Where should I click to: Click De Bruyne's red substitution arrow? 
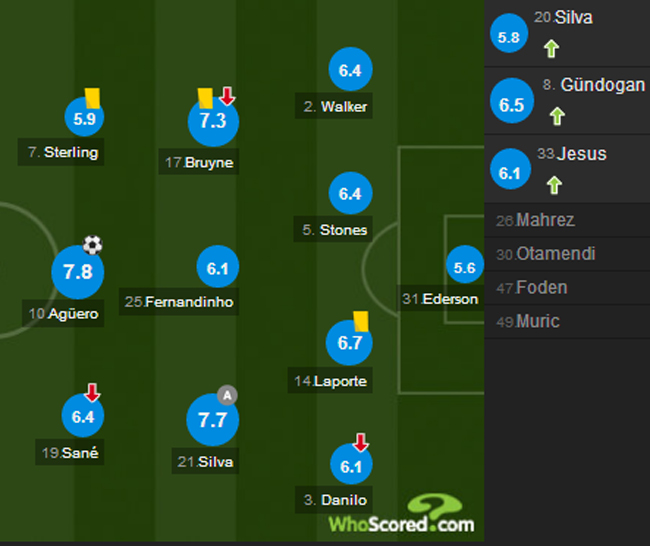pyautogui.click(x=227, y=96)
